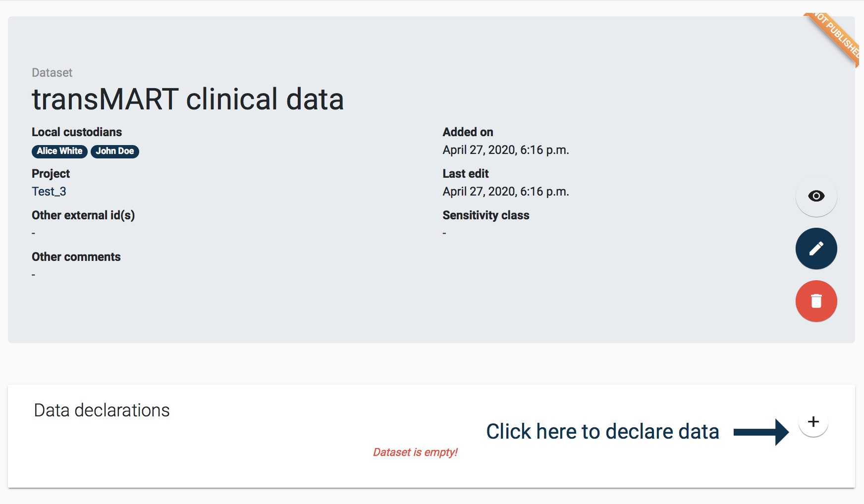Image resolution: width=864 pixels, height=504 pixels.
Task: Click the 'Dataset is empty!' message
Action: (415, 452)
